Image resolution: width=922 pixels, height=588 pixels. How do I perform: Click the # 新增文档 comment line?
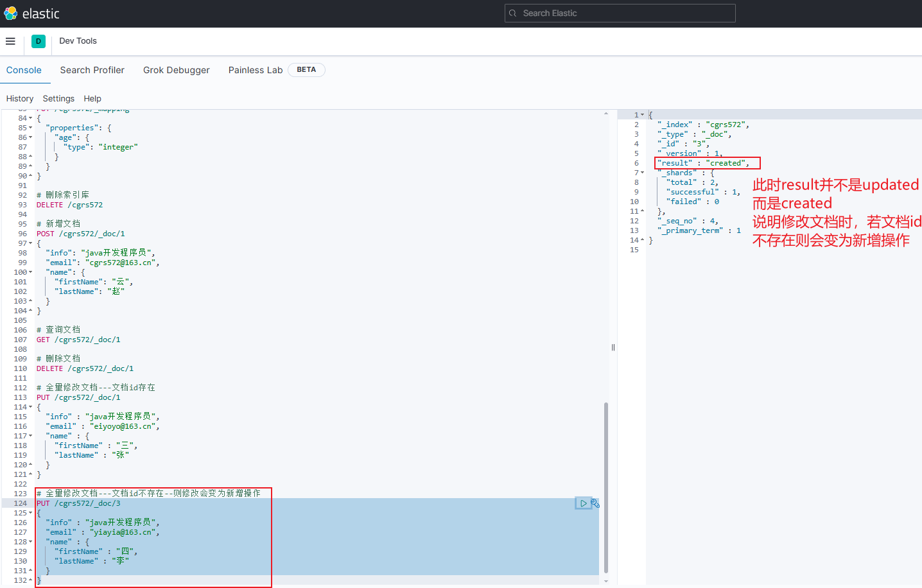[x=58, y=224]
